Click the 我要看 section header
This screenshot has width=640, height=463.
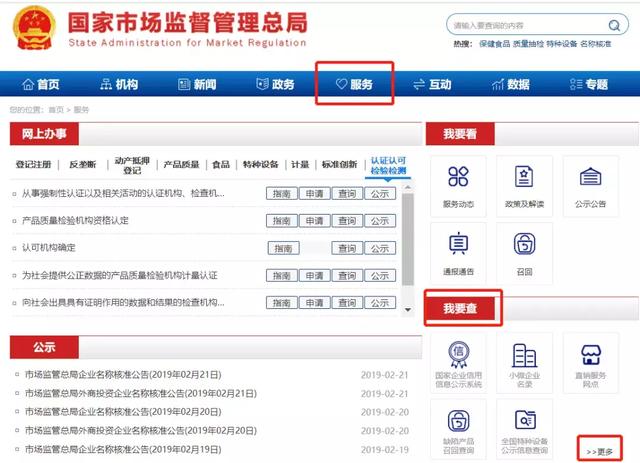(x=460, y=134)
